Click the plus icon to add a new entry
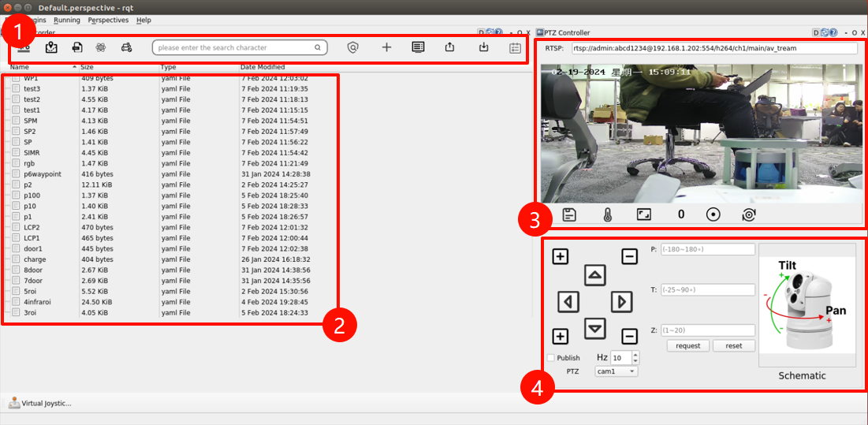This screenshot has height=425, width=868. (386, 47)
